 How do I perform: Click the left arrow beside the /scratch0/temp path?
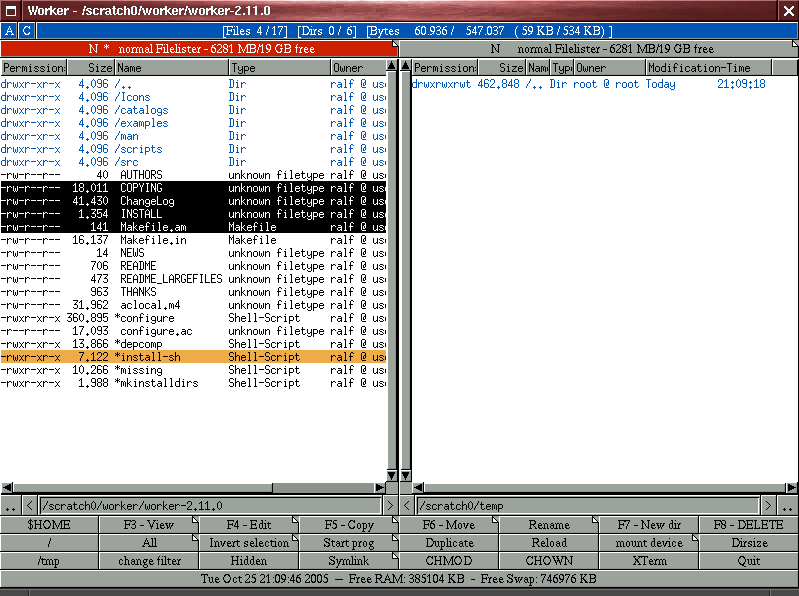[x=407, y=506]
